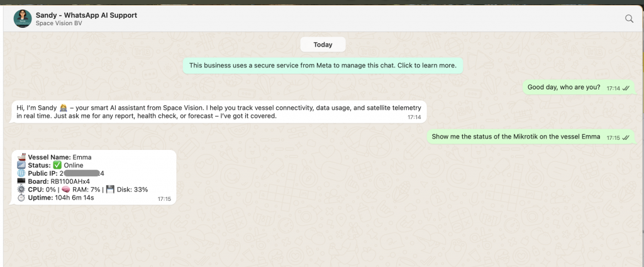
Task: Click the globe emoji beside Public IP
Action: pos(21,173)
